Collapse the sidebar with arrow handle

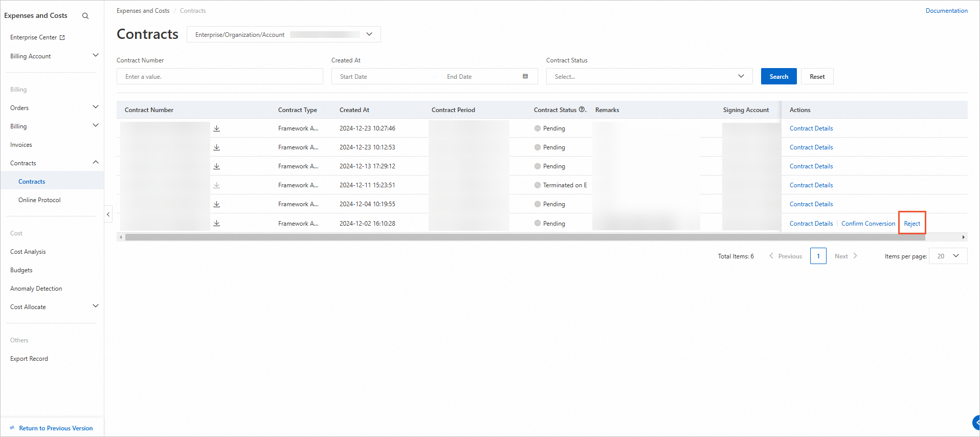coord(108,214)
